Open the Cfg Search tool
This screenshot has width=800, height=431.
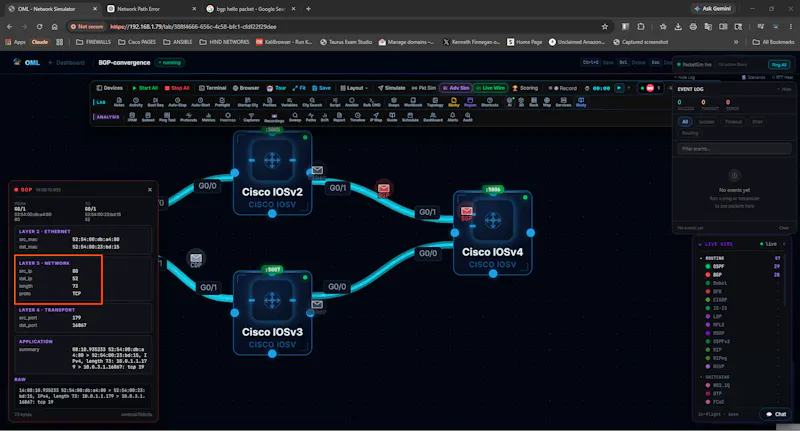312,102
